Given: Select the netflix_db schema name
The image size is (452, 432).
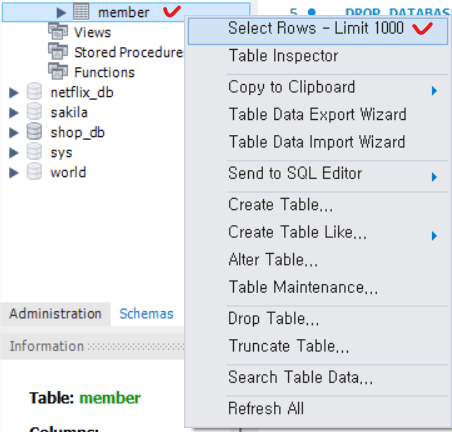Looking at the screenshot, I should (82, 93).
